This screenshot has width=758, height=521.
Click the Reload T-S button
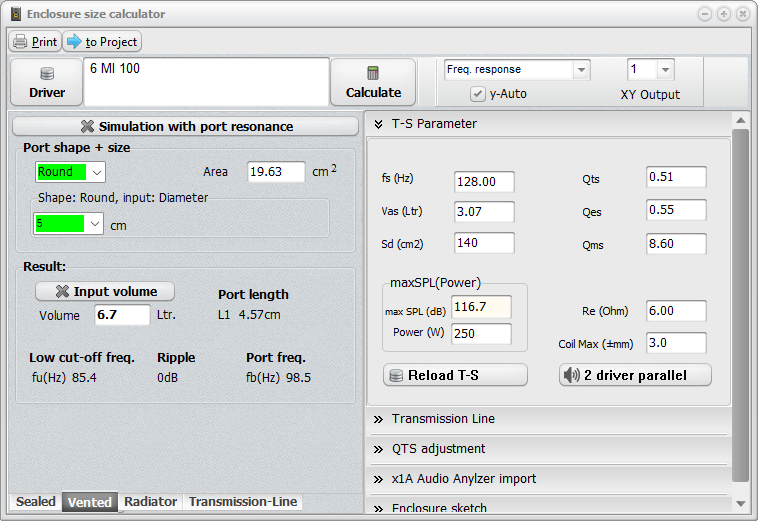coord(455,375)
